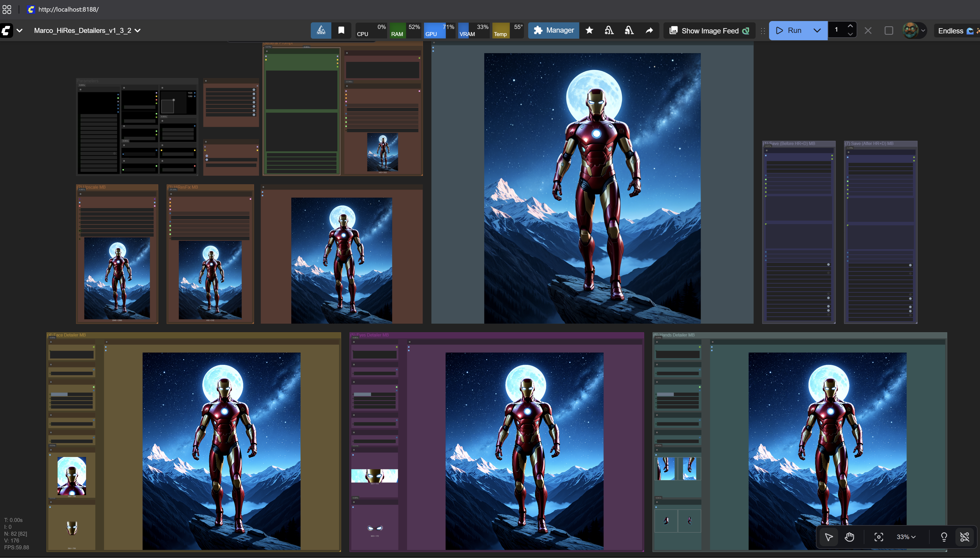This screenshot has width=980, height=558.
Task: Click the fit view focus icon
Action: point(878,537)
